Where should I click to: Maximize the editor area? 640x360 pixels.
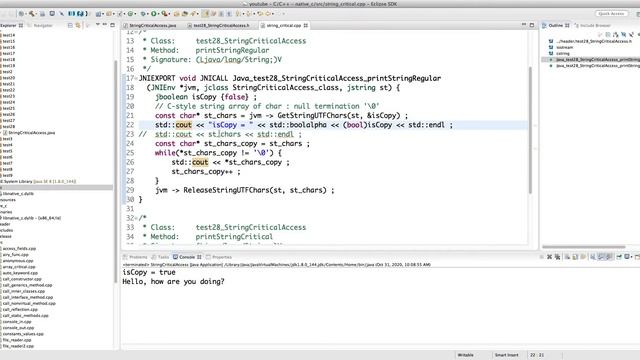pos(532,25)
